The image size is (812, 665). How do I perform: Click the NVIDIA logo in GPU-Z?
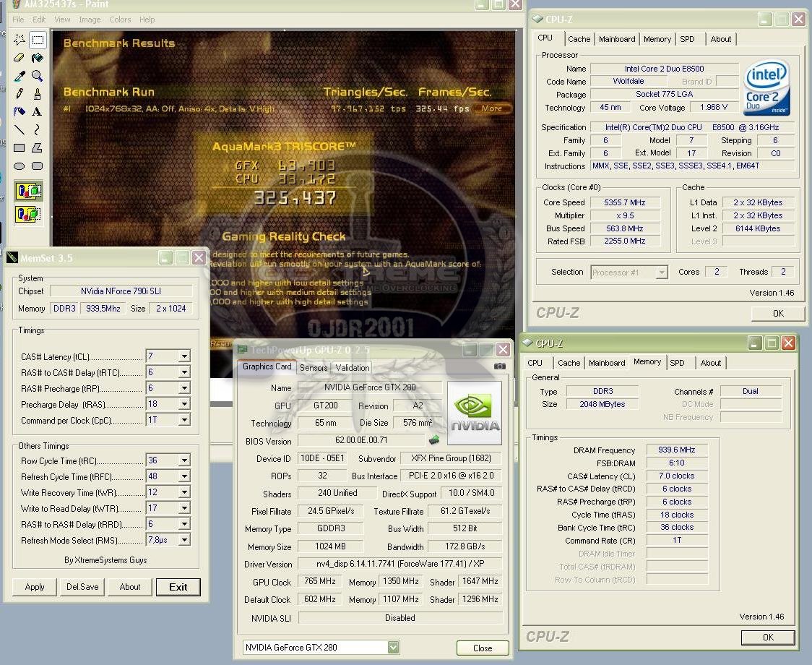click(475, 413)
